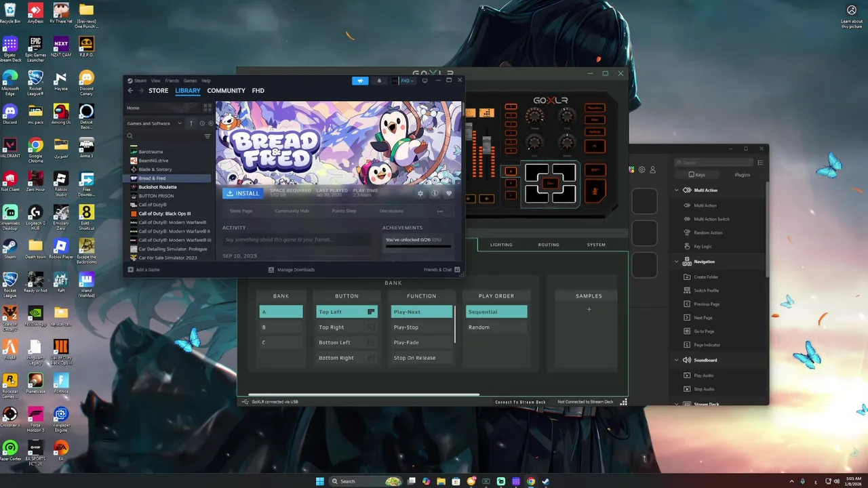Toggle Steam library collections grid view
868x488 pixels.
[208, 108]
